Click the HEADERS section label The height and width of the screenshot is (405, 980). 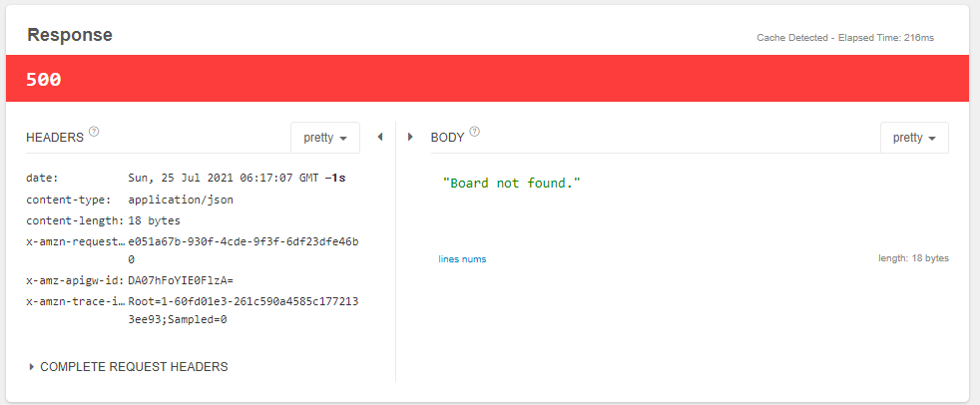pos(55,137)
